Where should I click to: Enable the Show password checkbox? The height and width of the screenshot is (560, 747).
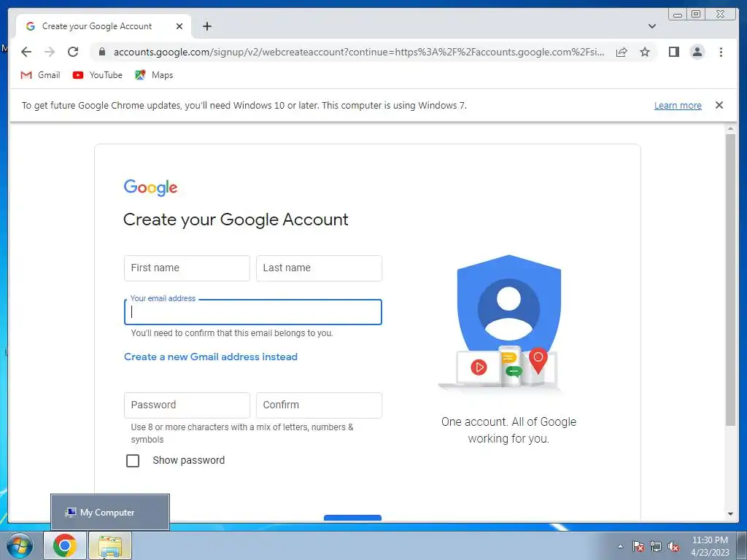pyautogui.click(x=133, y=461)
